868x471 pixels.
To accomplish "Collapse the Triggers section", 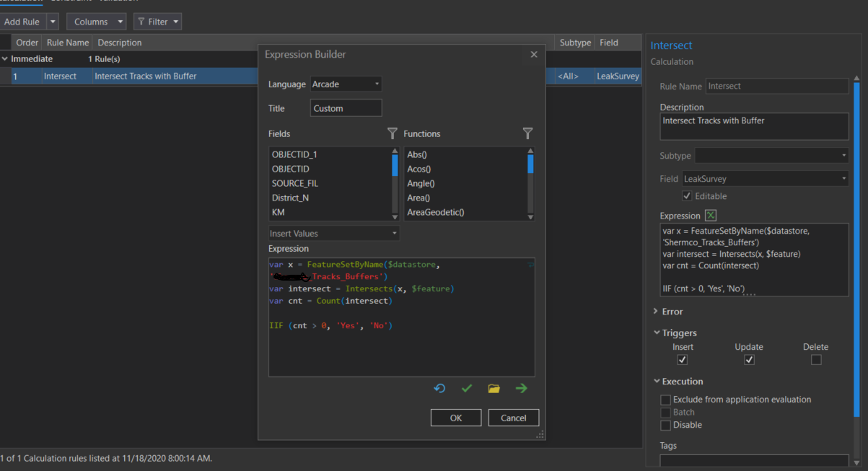I will pyautogui.click(x=657, y=333).
